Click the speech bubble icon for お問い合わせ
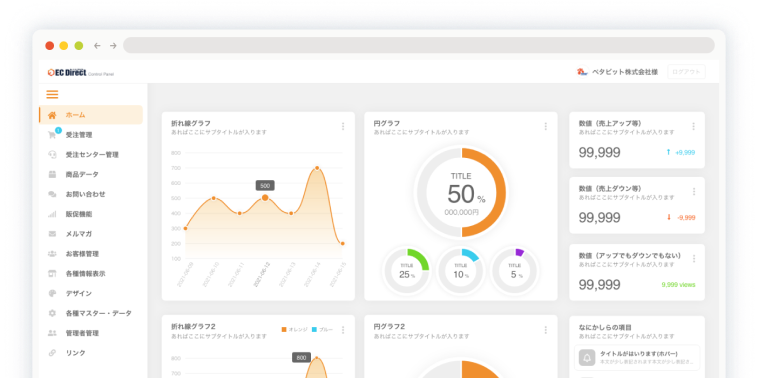759x378 pixels. coord(52,194)
